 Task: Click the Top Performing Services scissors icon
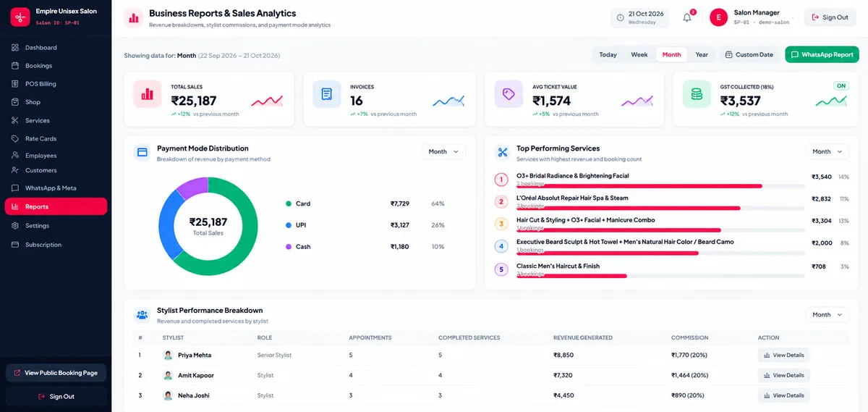502,153
